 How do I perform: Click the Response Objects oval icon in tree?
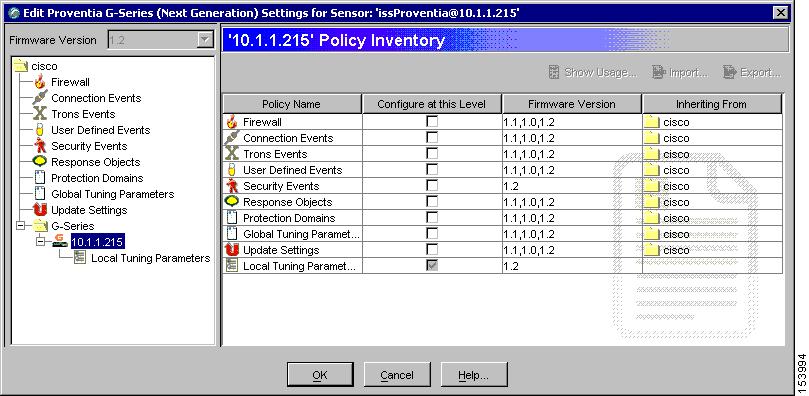coord(40,161)
